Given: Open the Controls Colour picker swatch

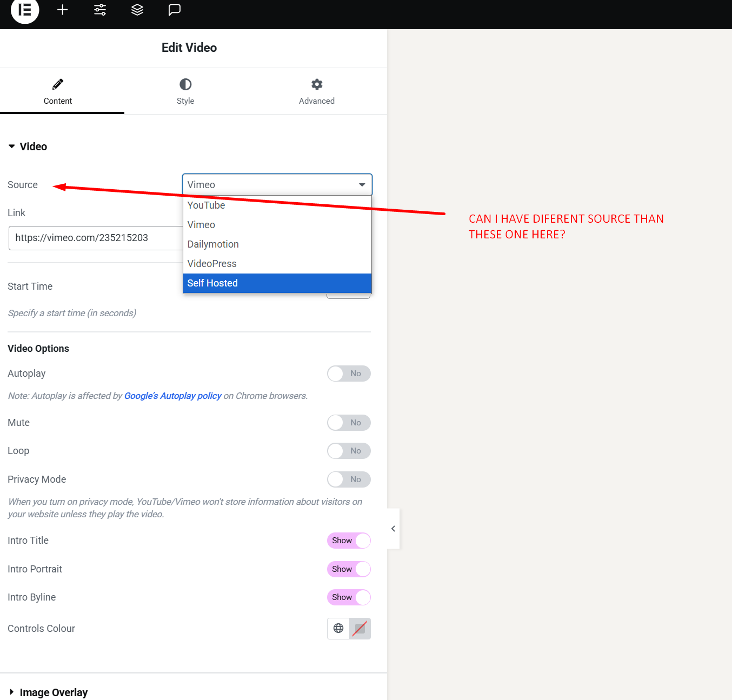Looking at the screenshot, I should tap(360, 628).
